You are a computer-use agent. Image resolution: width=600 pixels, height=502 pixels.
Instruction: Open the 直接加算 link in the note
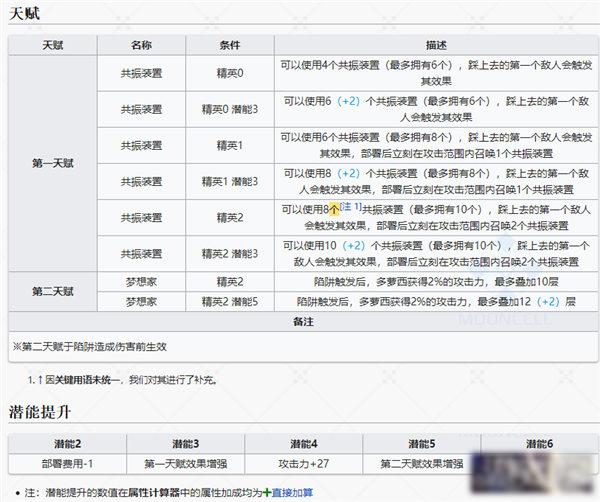(x=292, y=492)
